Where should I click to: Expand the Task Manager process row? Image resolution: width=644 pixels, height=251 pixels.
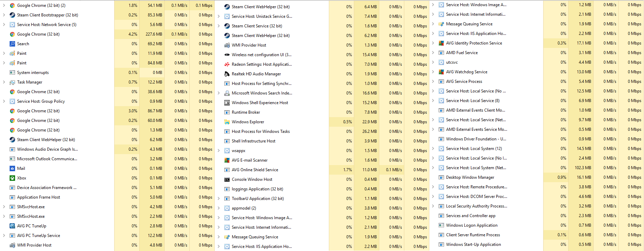(x=4, y=82)
